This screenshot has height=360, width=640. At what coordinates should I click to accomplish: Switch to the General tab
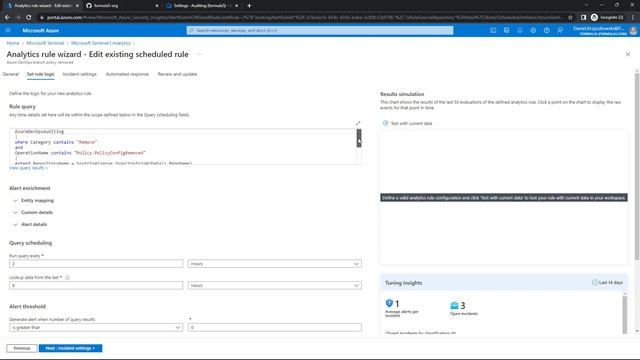[11, 74]
